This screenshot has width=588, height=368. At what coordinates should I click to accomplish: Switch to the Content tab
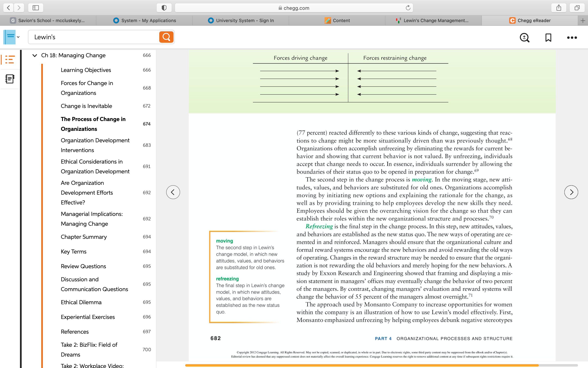coord(337,20)
